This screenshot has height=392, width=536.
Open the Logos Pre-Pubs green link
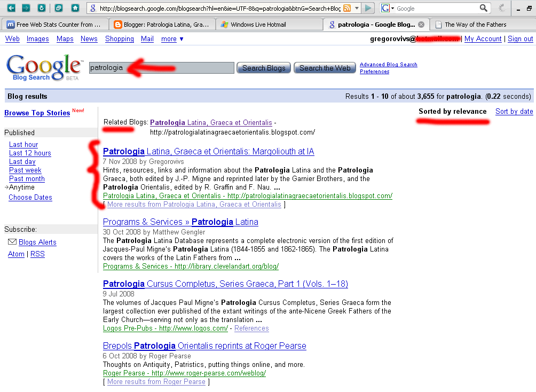pos(165,328)
